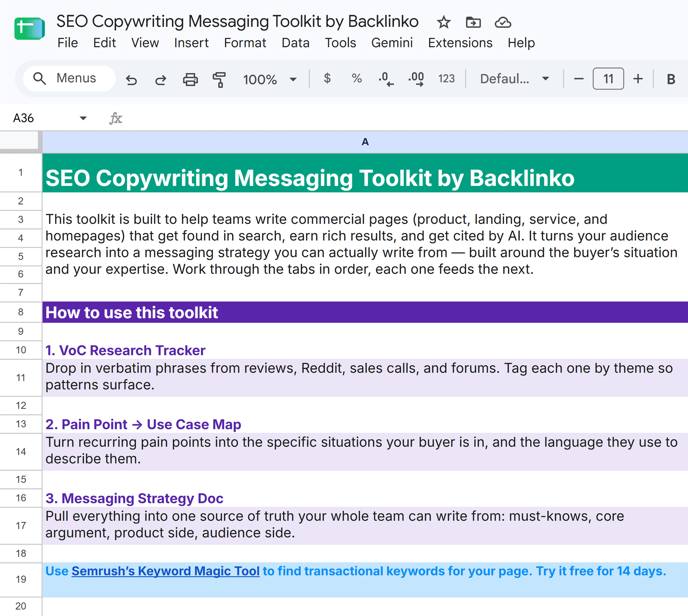Open the zoom 100% dropdown
The height and width of the screenshot is (616, 688).
click(270, 80)
